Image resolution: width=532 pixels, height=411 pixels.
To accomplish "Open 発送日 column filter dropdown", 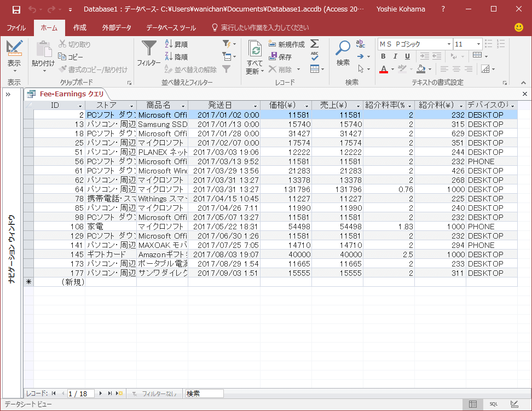I will tap(255, 106).
